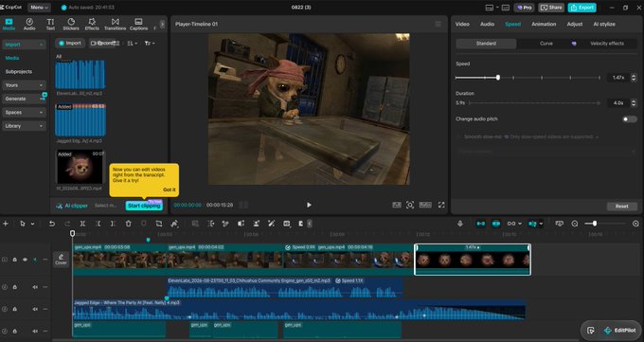Image resolution: width=644 pixels, height=342 pixels.
Task: Expand the Generate sidebar category
Action: [x=24, y=99]
